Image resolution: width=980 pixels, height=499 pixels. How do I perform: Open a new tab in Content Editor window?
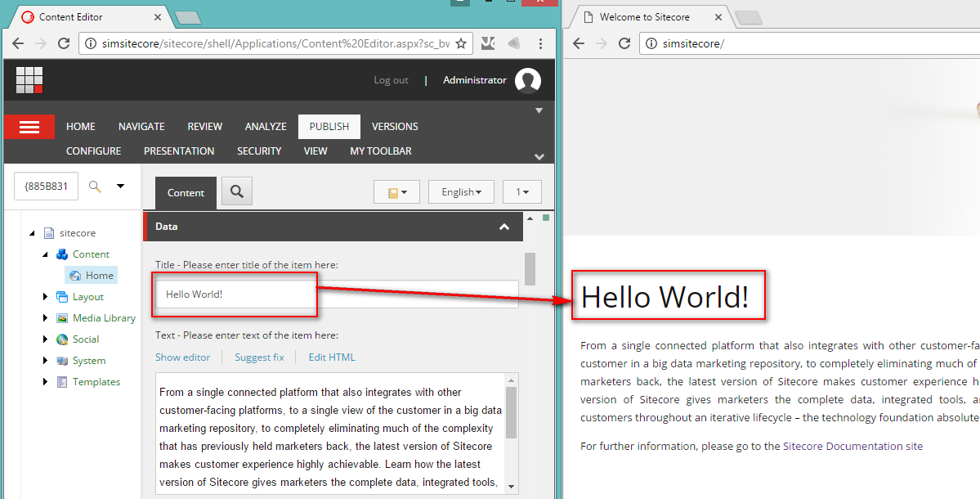pyautogui.click(x=188, y=17)
